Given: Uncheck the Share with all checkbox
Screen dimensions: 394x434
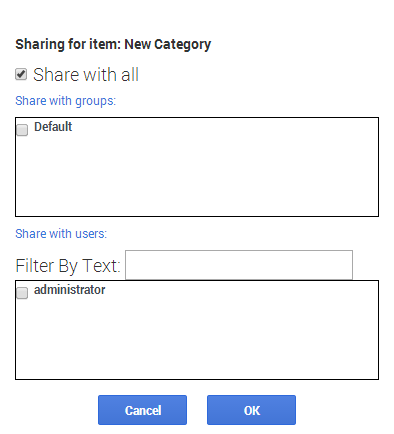Looking at the screenshot, I should pyautogui.click(x=21, y=74).
